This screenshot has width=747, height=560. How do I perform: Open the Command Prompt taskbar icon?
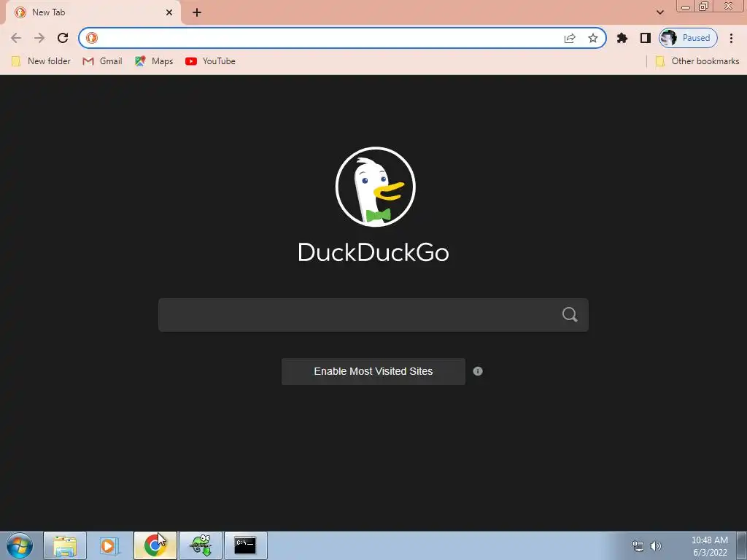[x=245, y=545]
